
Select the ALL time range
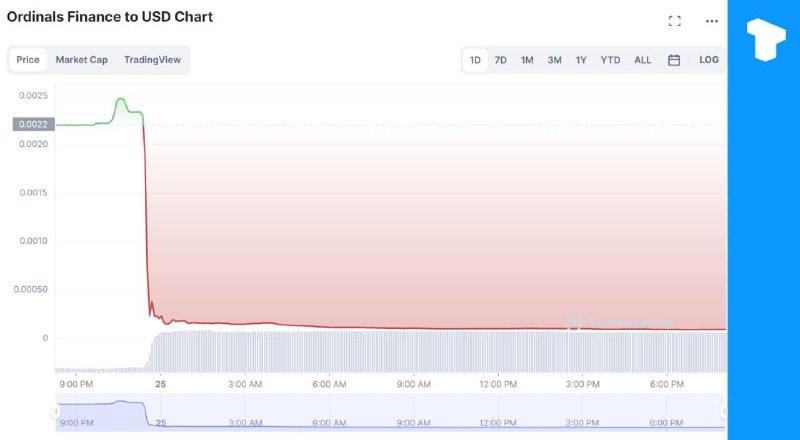point(643,60)
